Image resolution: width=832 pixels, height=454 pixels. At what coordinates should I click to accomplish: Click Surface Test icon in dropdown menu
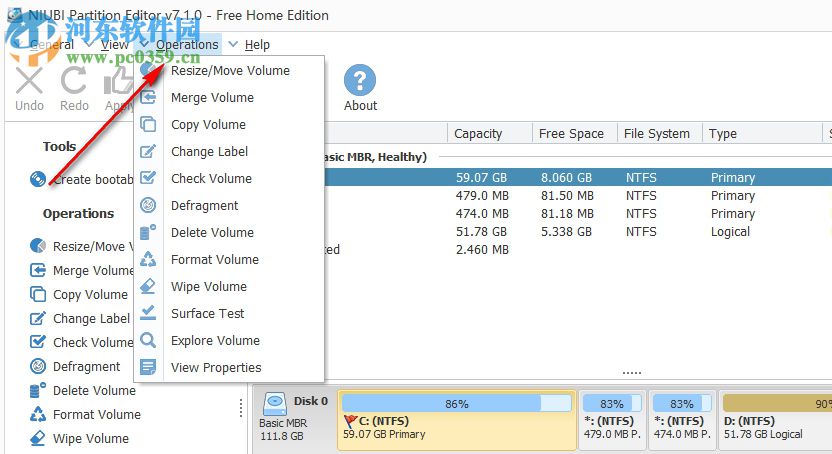pos(148,313)
